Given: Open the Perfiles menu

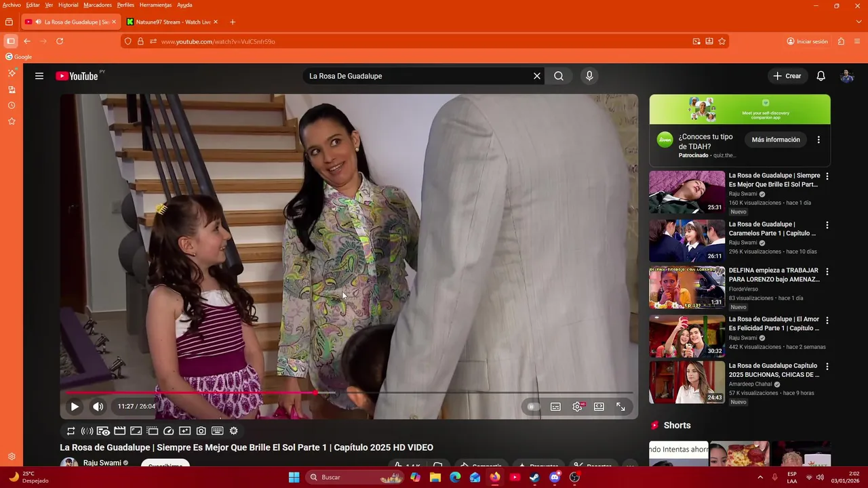Looking at the screenshot, I should (125, 5).
